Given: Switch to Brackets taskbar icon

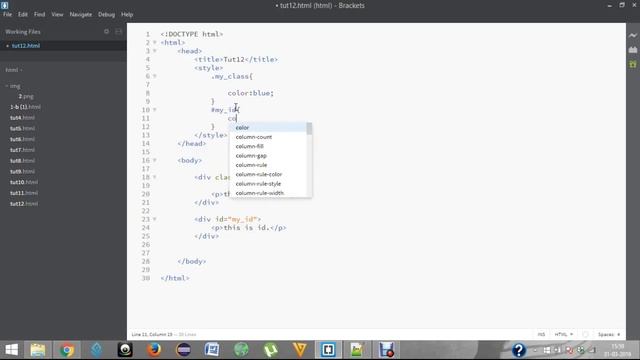Looking at the screenshot, I should 328,350.
